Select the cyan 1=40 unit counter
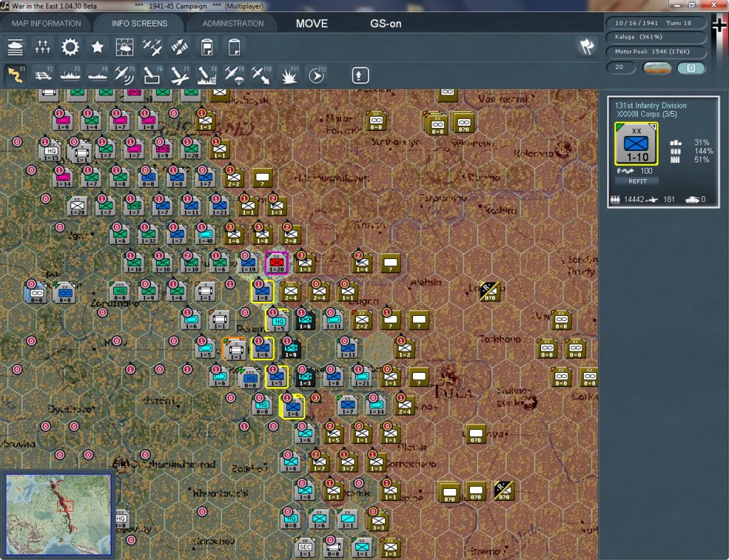The height and width of the screenshot is (560, 729). pyautogui.click(x=206, y=235)
